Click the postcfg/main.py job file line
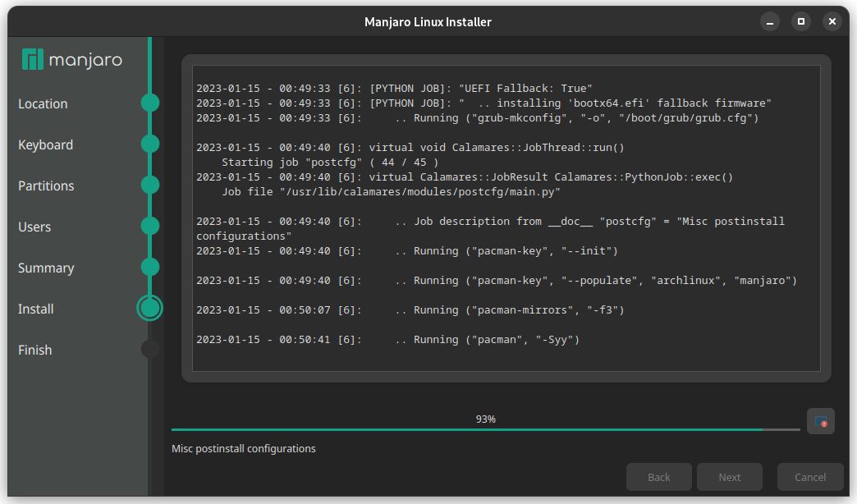The image size is (857, 504). pos(391,192)
